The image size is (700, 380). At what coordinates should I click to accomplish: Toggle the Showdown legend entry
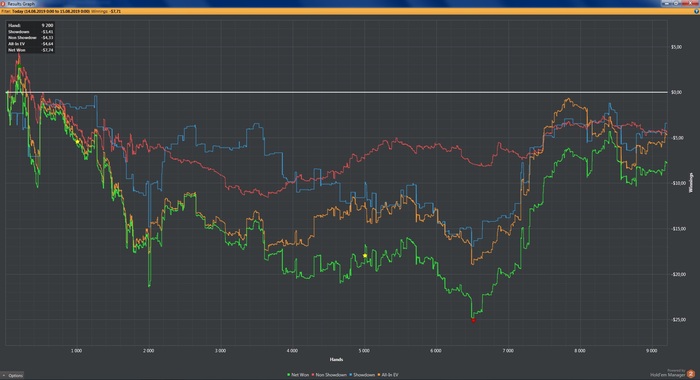362,375
